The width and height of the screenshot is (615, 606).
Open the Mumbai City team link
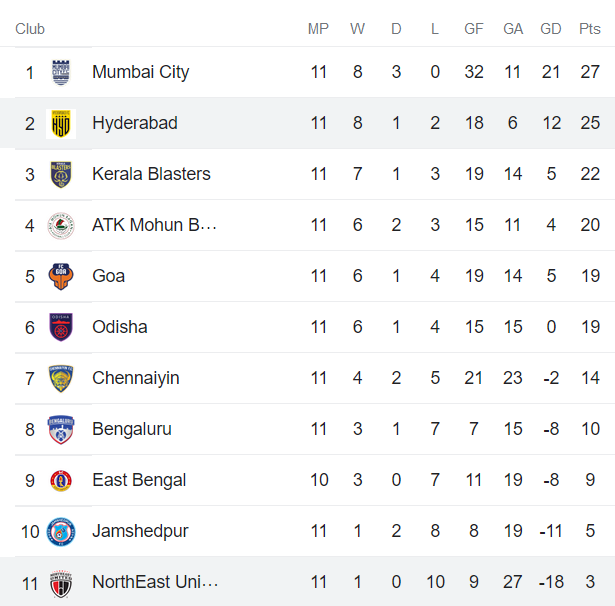140,72
